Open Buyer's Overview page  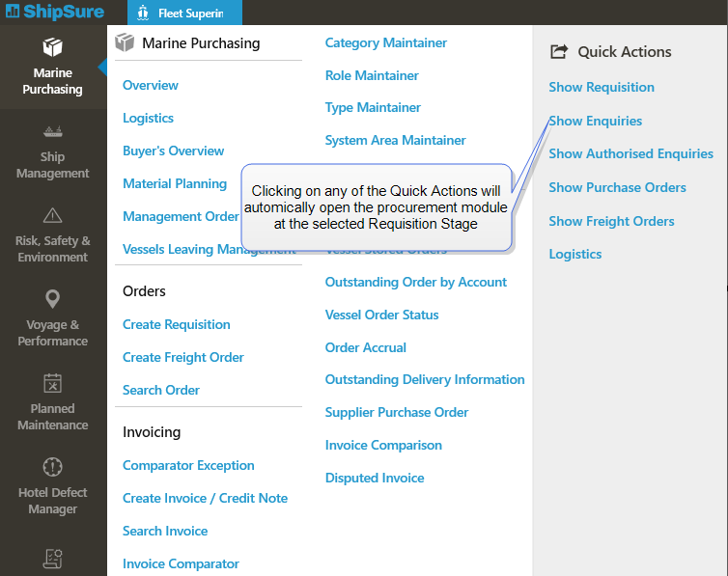coord(174,151)
